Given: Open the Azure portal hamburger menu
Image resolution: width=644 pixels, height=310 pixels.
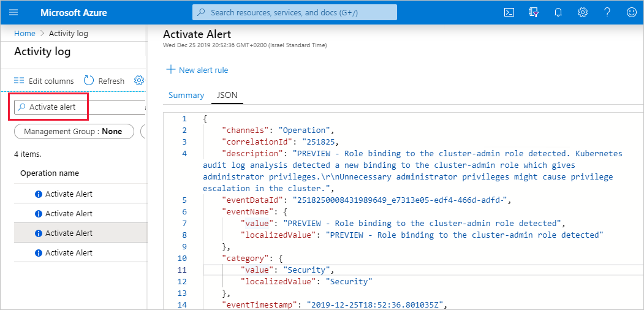Looking at the screenshot, I should pos(13,12).
